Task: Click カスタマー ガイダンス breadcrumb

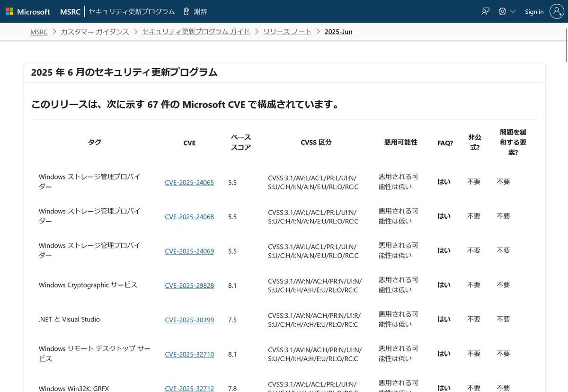Action: pos(95,32)
